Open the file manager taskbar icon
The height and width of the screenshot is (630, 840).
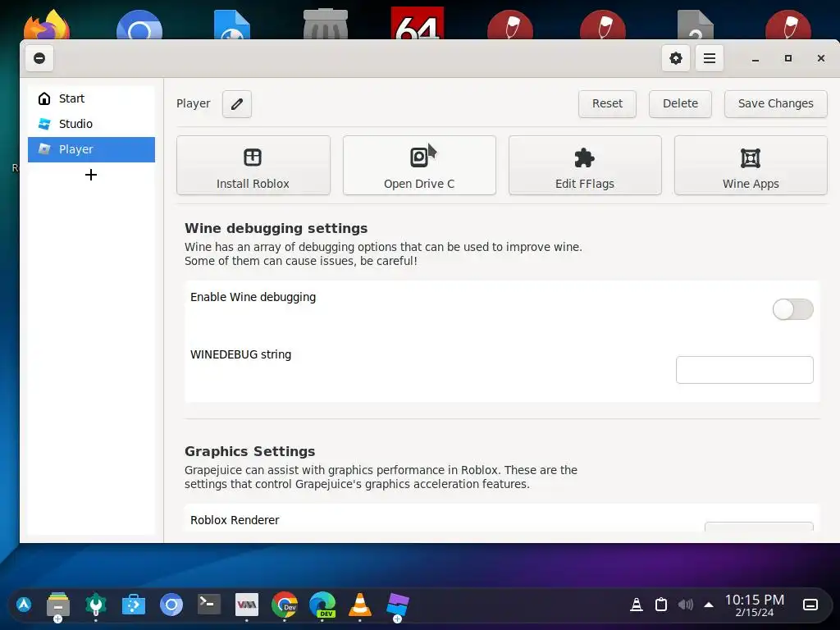pyautogui.click(x=58, y=605)
